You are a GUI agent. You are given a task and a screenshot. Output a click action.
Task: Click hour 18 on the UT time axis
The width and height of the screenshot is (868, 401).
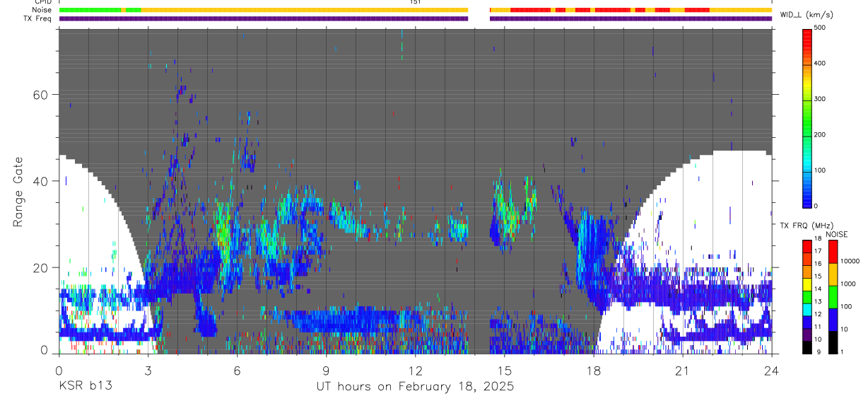(x=593, y=370)
